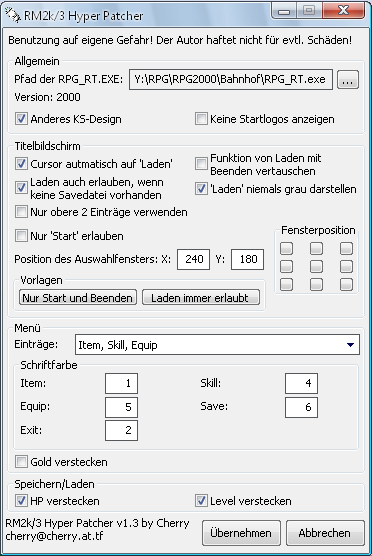Viewport: 372px width, 556px height.
Task: Select the bottom-left Fensterposition square
Action: click(287, 284)
